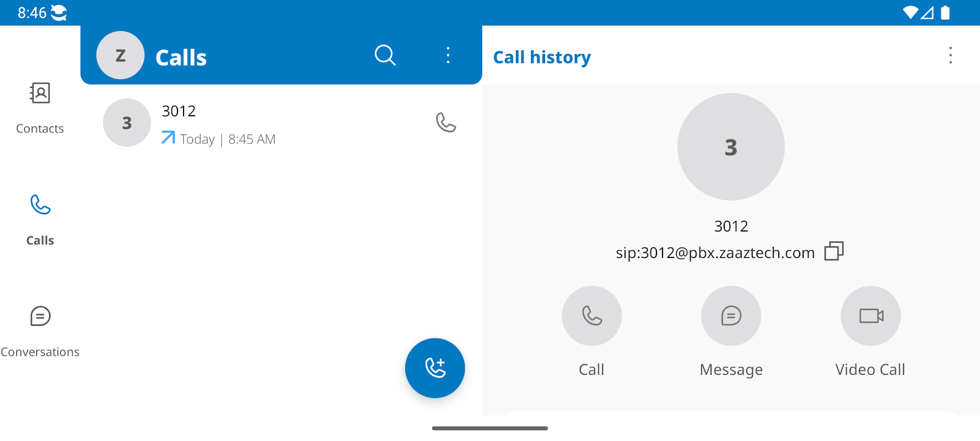
Task: Tap the Z profile avatar
Action: (x=120, y=55)
